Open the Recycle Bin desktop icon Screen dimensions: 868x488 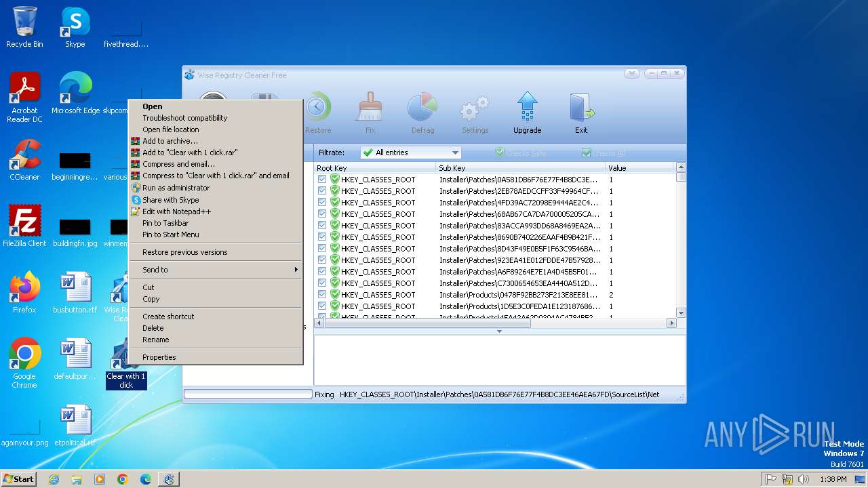click(x=24, y=28)
